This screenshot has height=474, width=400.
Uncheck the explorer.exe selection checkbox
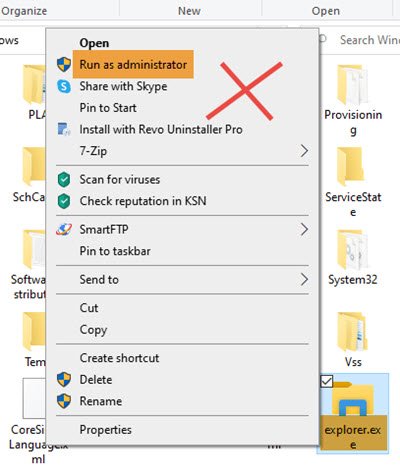[x=326, y=381]
